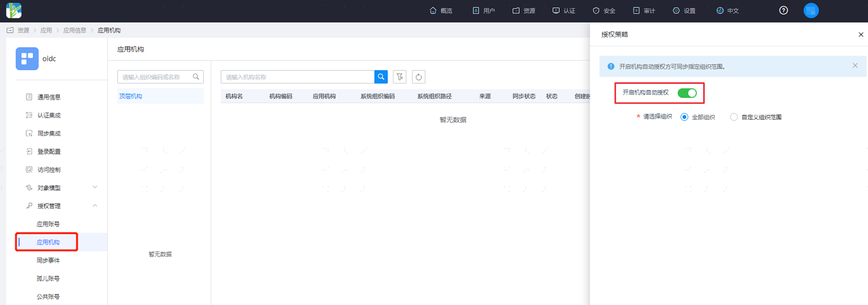Click the blue search button for 机构名称
The width and height of the screenshot is (868, 305).
click(381, 76)
